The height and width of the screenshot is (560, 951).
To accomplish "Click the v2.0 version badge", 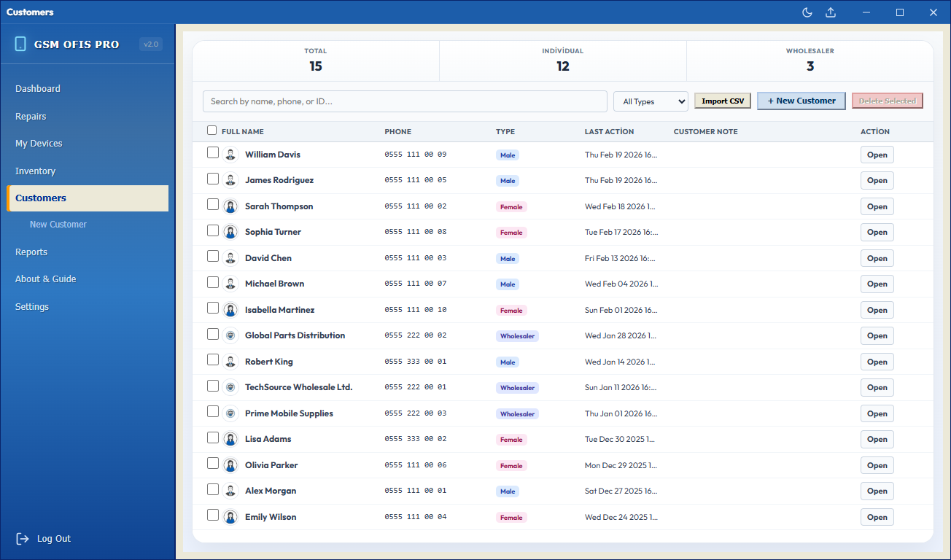I will coord(151,44).
